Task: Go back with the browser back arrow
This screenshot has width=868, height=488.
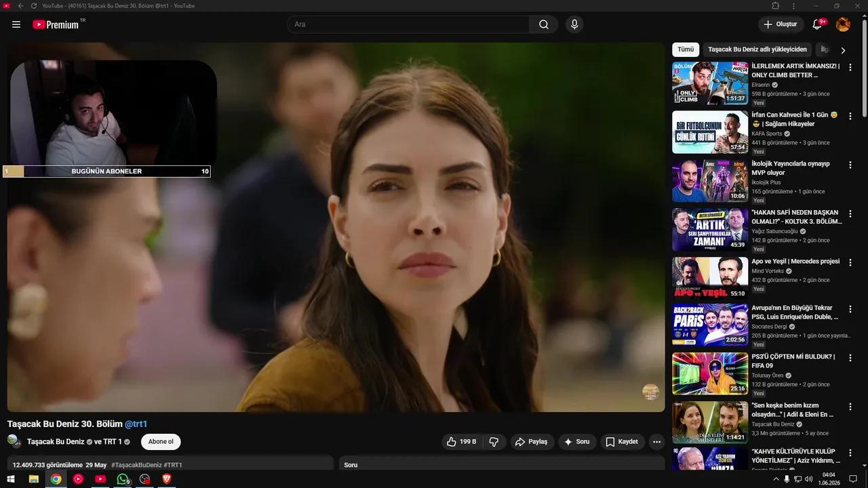Action: coord(20,5)
